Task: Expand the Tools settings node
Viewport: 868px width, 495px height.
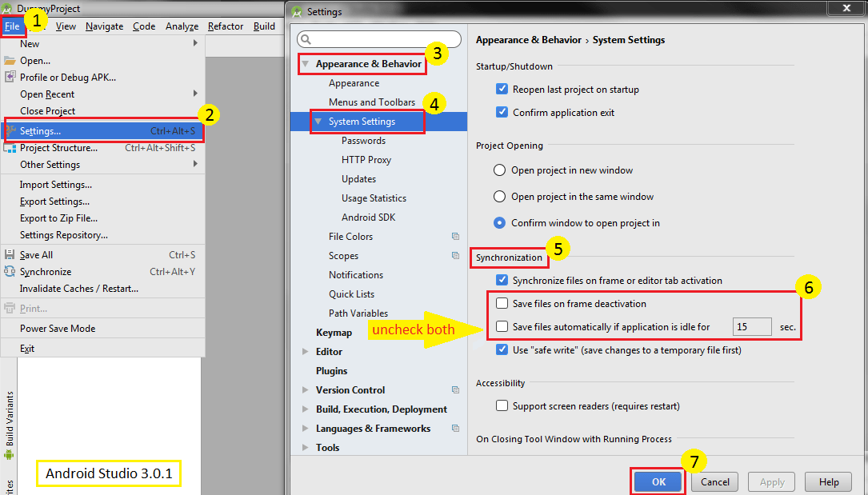Action: [306, 448]
